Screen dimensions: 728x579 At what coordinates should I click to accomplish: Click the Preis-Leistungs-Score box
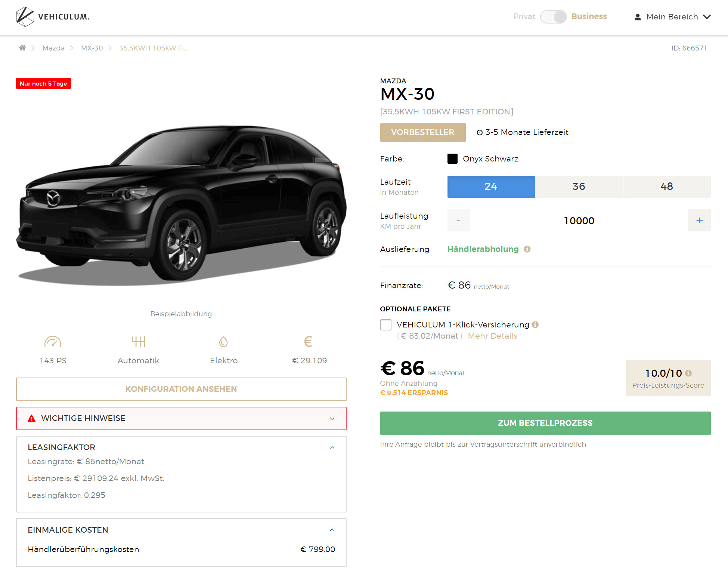(x=668, y=378)
